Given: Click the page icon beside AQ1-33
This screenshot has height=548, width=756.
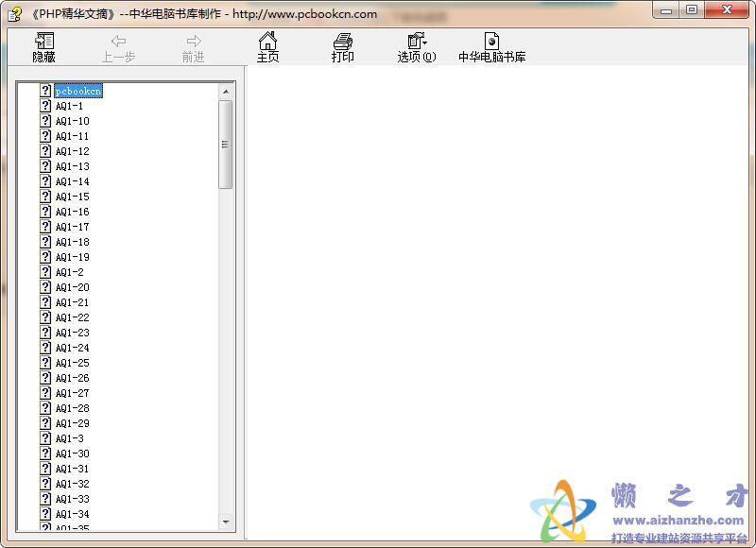Looking at the screenshot, I should pyautogui.click(x=45, y=498).
